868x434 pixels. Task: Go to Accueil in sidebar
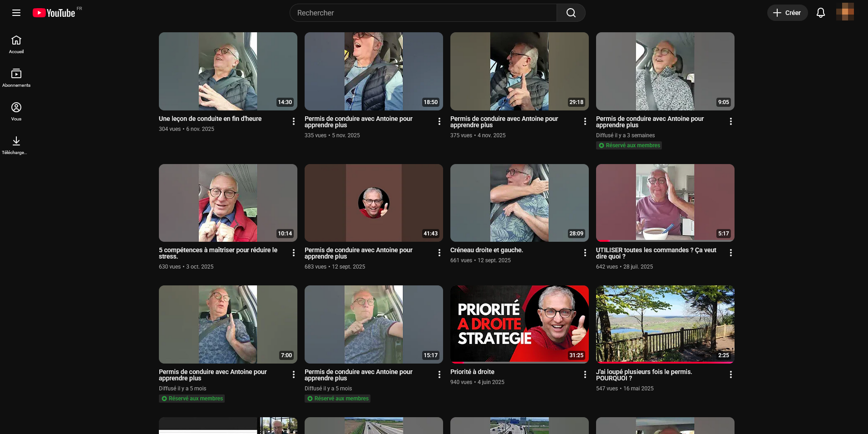[x=16, y=45]
